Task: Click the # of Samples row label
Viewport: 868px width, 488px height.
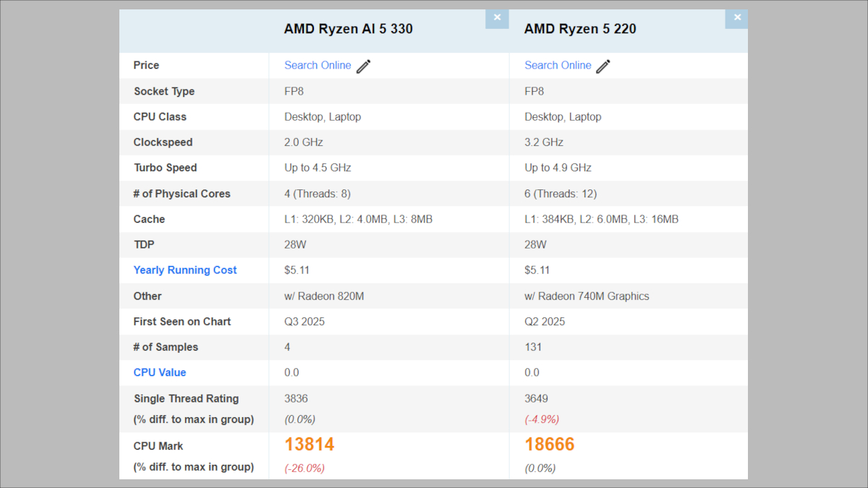Action: [167, 347]
